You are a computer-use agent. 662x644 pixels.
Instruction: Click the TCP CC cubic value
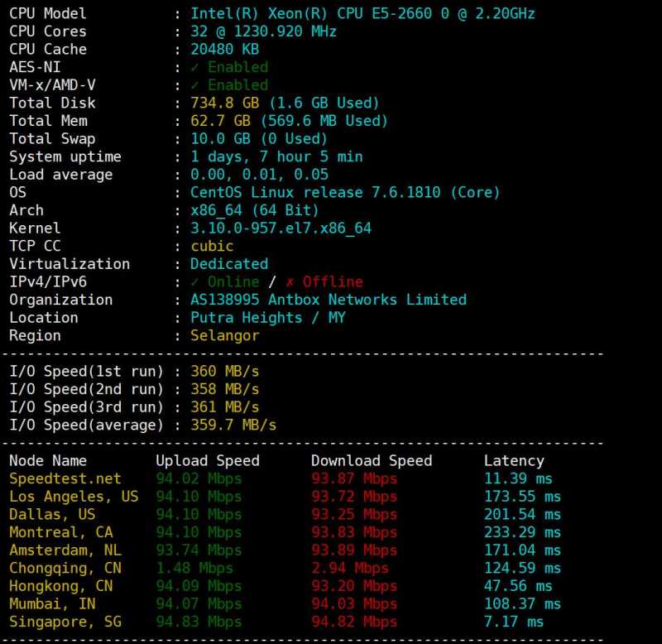coord(212,246)
